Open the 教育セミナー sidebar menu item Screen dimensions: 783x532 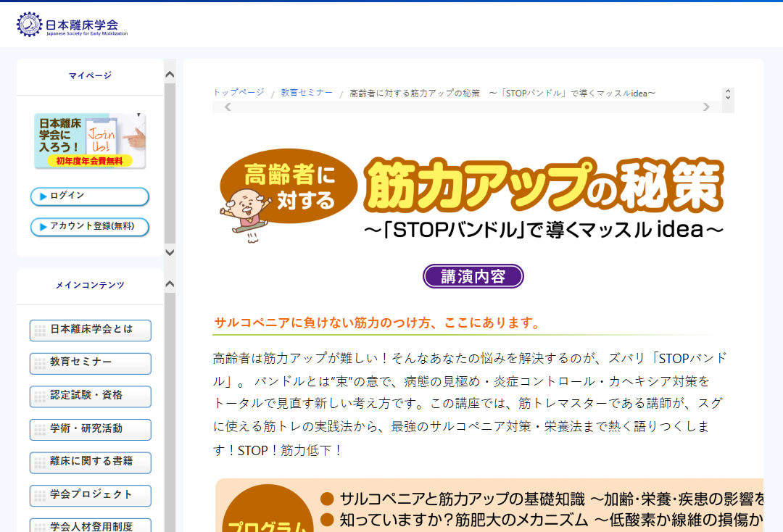point(91,363)
